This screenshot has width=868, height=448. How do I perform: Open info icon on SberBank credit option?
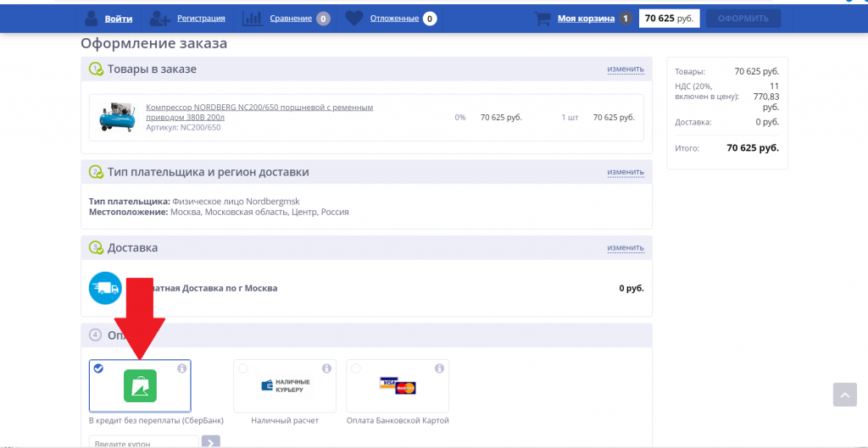tap(181, 368)
